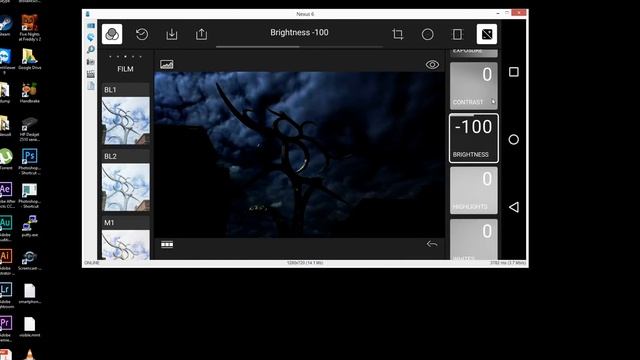Click the Brightness progress slider bar
This screenshot has width=640, height=360.
click(x=299, y=47)
